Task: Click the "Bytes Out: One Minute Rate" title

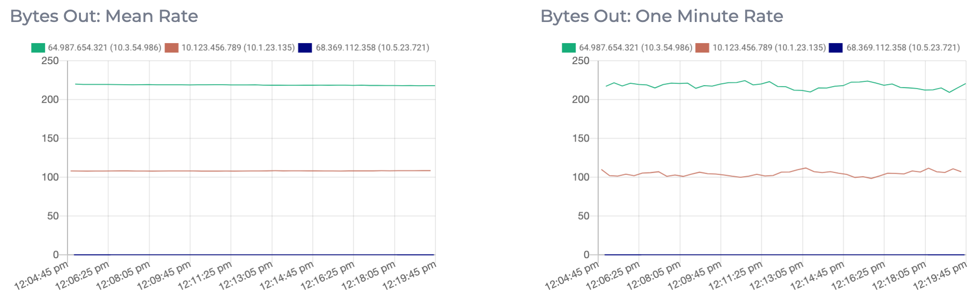Action: coord(661,16)
